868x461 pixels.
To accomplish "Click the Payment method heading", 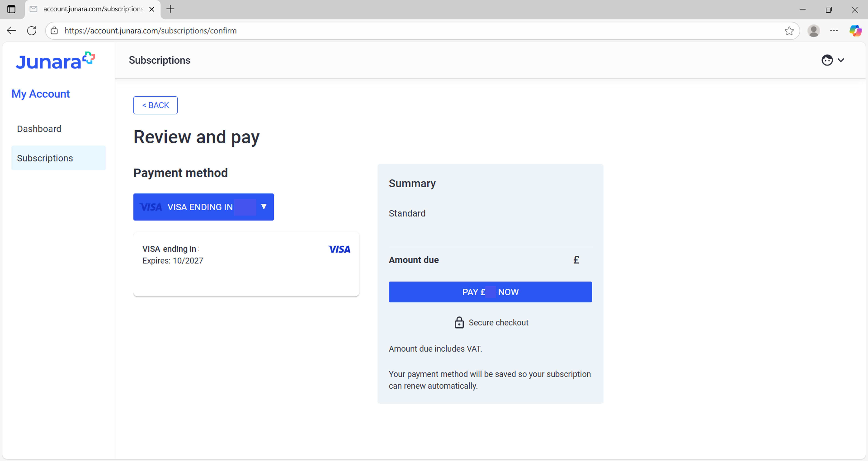I will tap(181, 173).
